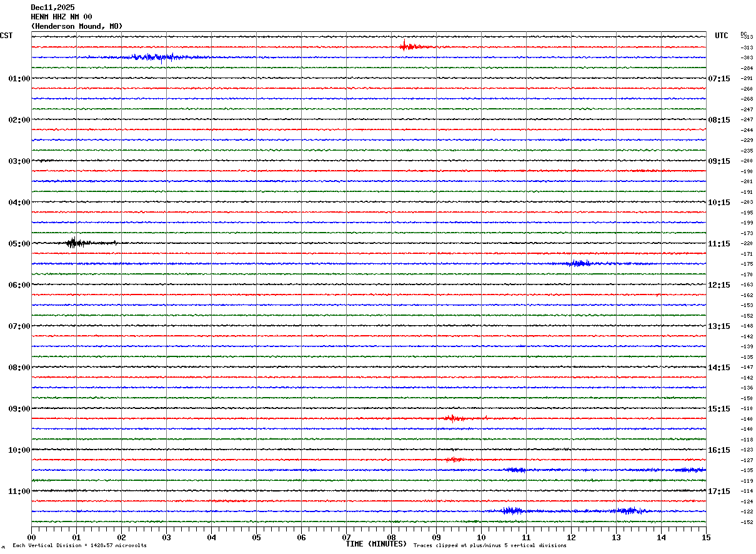Screen dimensions: 756x554
Task: Click the TIME (MINUTES) axis title
Action: (376, 544)
